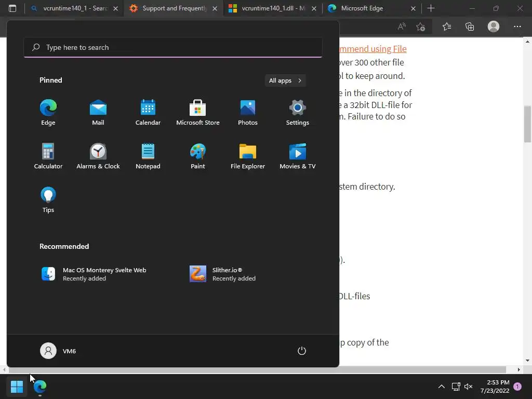Open the clock showing 2:53 PM
This screenshot has height=399, width=532.
495,387
